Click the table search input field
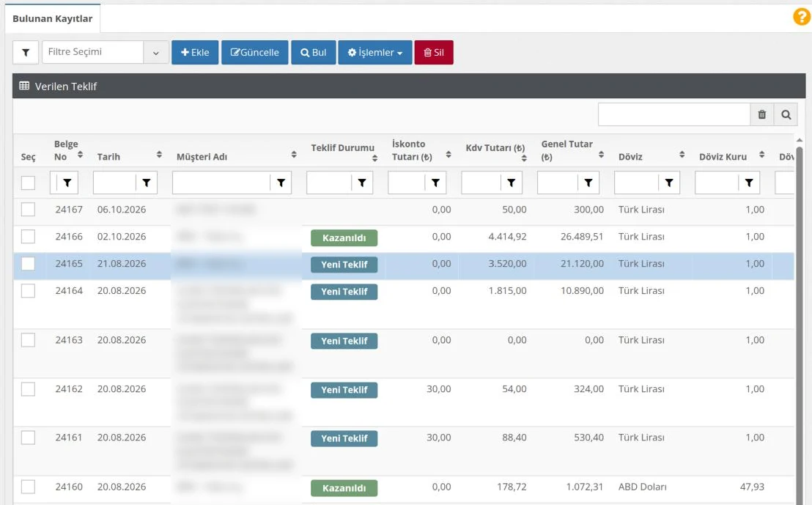The height and width of the screenshot is (505, 812). (674, 114)
